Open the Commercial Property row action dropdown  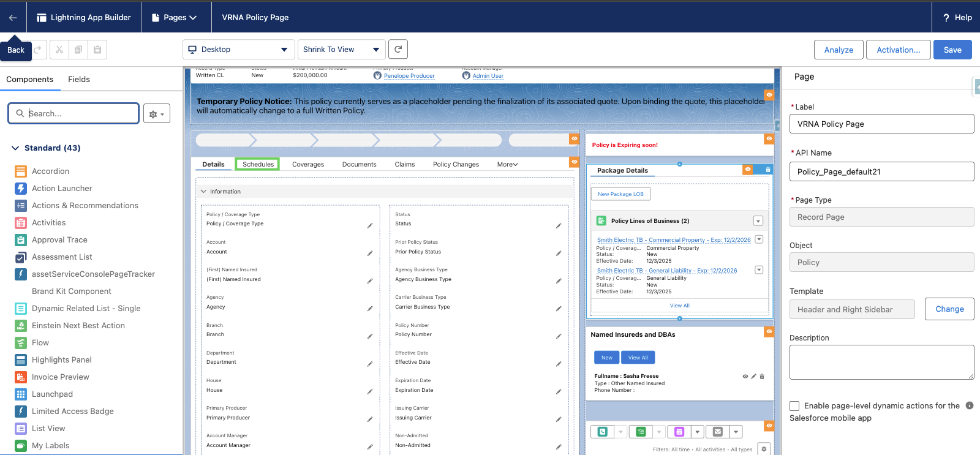coord(759,239)
